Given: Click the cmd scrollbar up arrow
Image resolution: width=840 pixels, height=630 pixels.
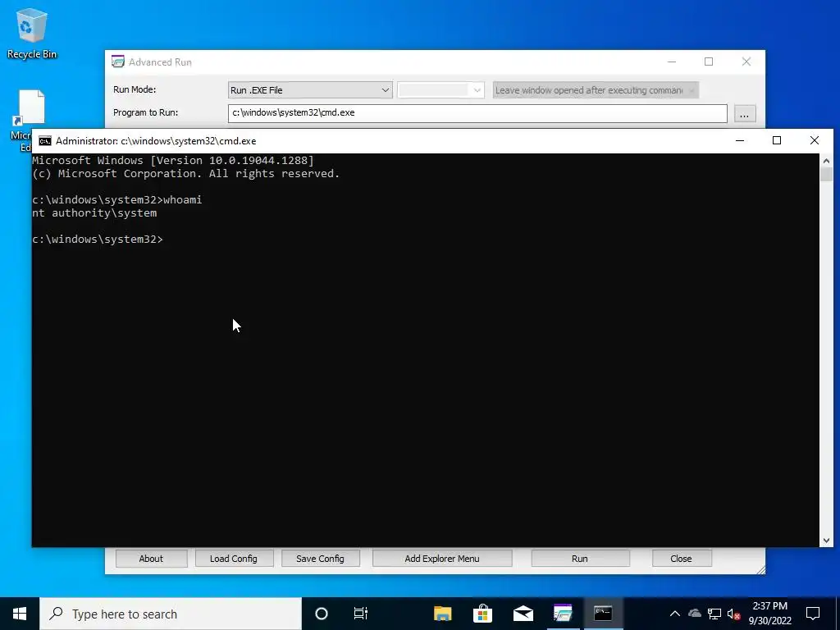Looking at the screenshot, I should (x=826, y=160).
